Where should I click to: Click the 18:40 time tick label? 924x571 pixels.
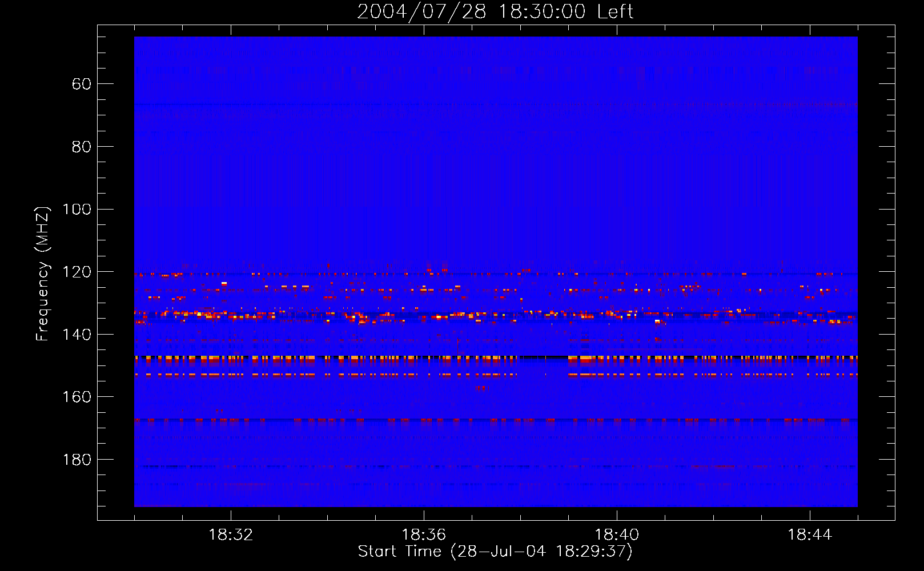[617, 535]
